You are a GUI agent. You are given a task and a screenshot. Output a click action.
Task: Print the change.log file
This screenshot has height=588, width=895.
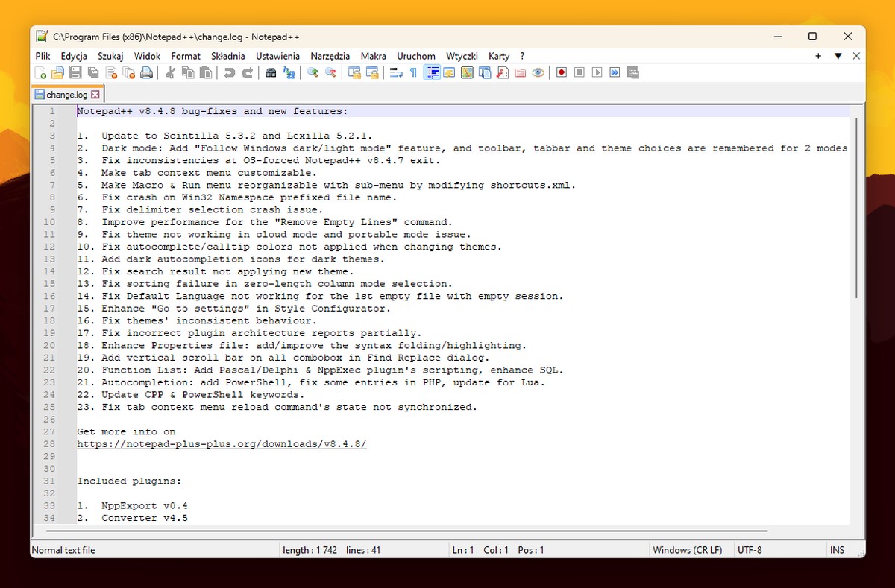tap(148, 72)
